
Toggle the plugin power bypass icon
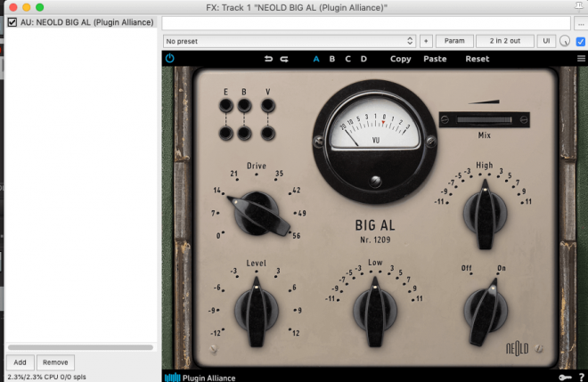[169, 58]
